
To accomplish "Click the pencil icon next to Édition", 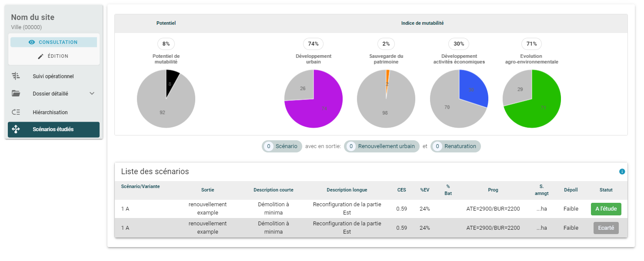I will pyautogui.click(x=41, y=56).
